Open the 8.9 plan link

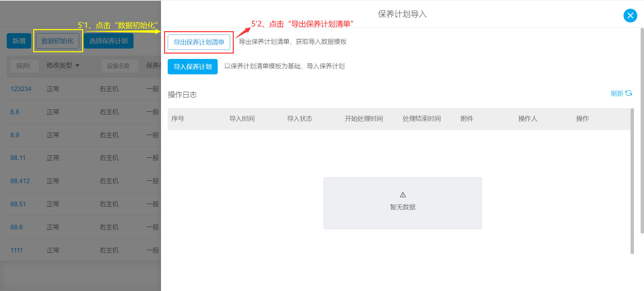click(x=15, y=135)
